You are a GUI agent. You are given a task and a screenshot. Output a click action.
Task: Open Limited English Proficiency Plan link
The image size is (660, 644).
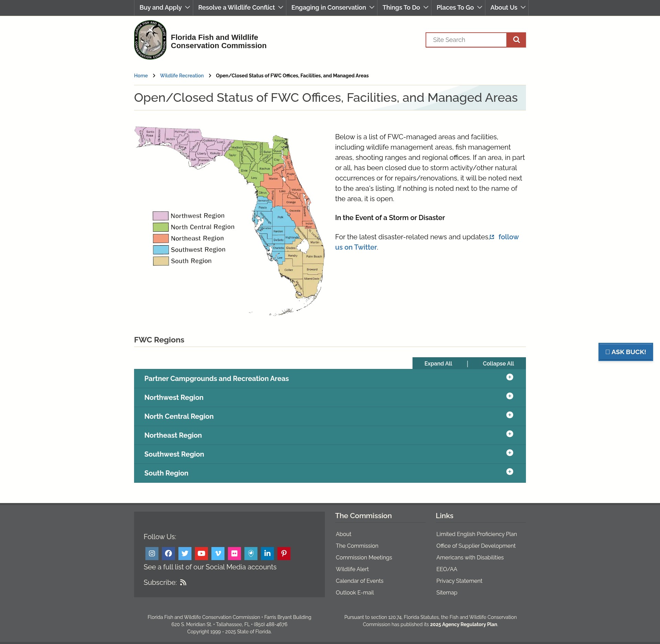click(x=476, y=534)
